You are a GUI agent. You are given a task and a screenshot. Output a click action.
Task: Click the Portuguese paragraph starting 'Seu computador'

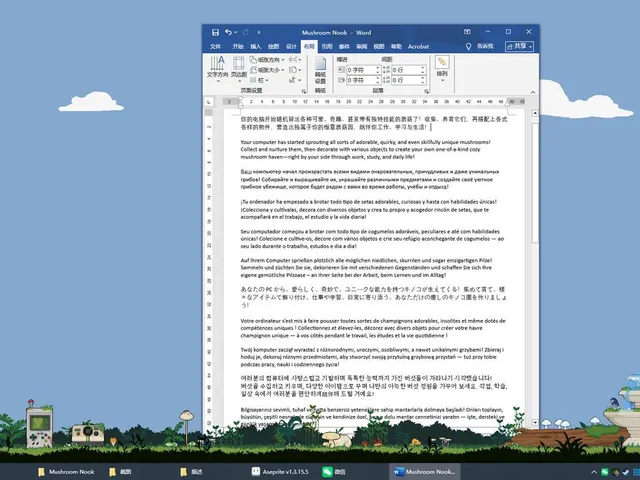372,239
